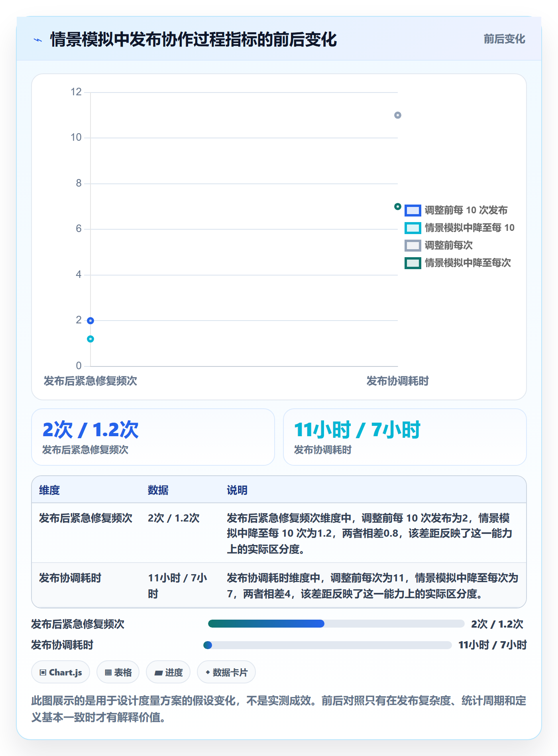The height and width of the screenshot is (756, 558).
Task: Click the 维度 table column header
Action: [x=49, y=490]
